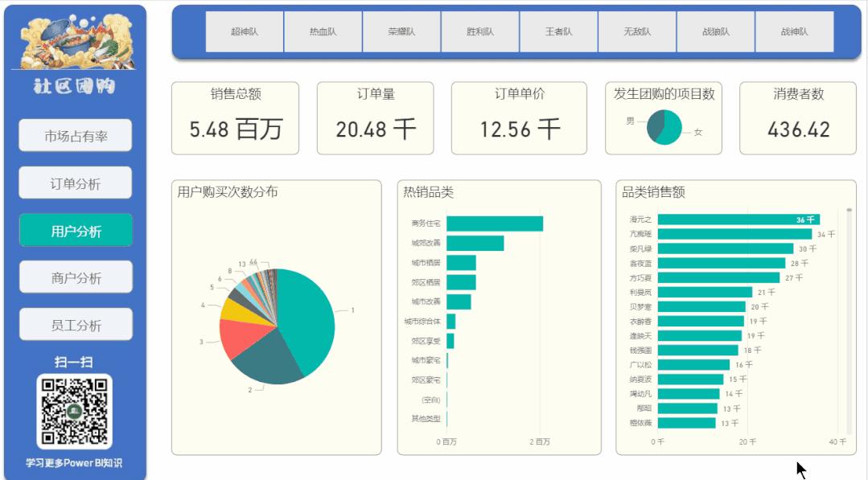The image size is (868, 480).
Task: Select the 胜利队 team slicer
Action: 479,31
